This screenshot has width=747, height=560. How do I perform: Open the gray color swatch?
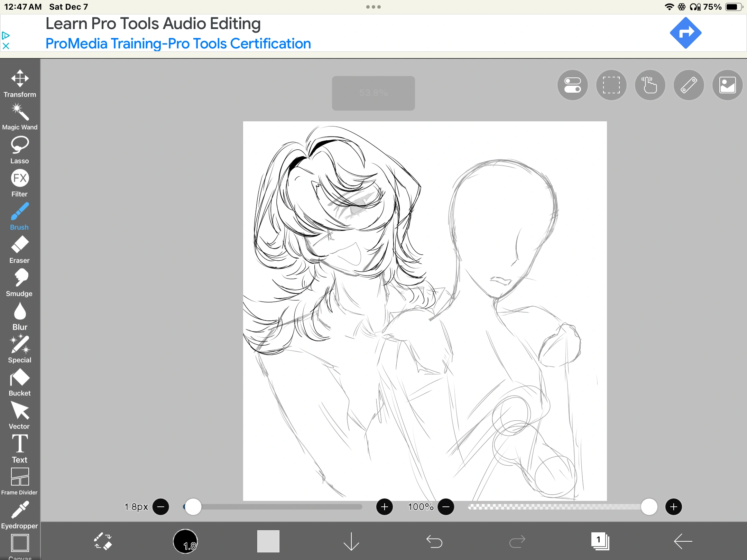click(268, 541)
